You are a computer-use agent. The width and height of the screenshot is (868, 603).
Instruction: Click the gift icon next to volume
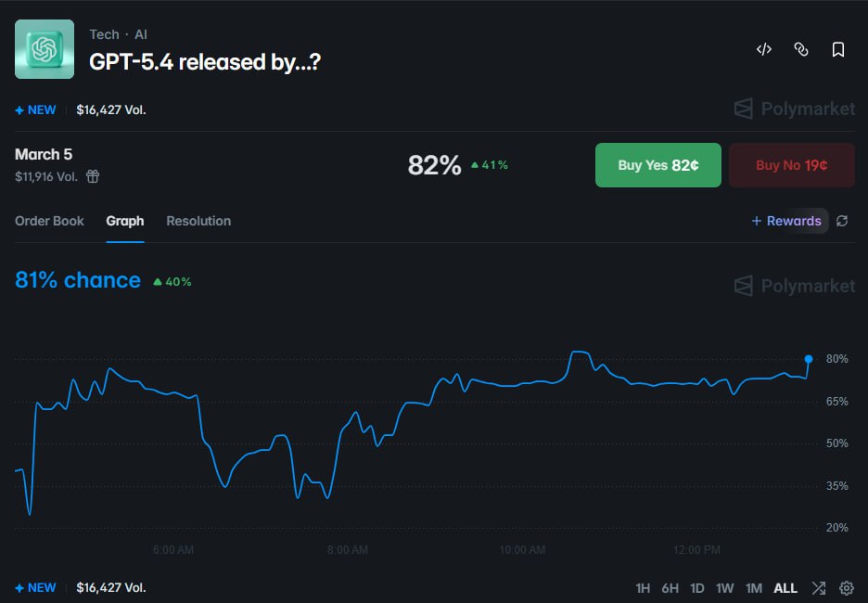point(93,175)
